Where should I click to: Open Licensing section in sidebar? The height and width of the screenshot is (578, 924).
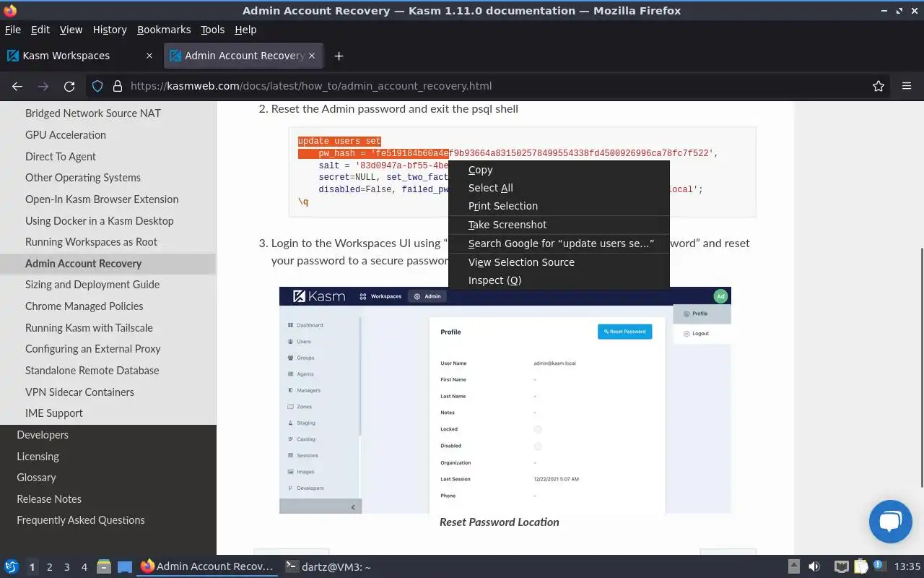click(38, 457)
